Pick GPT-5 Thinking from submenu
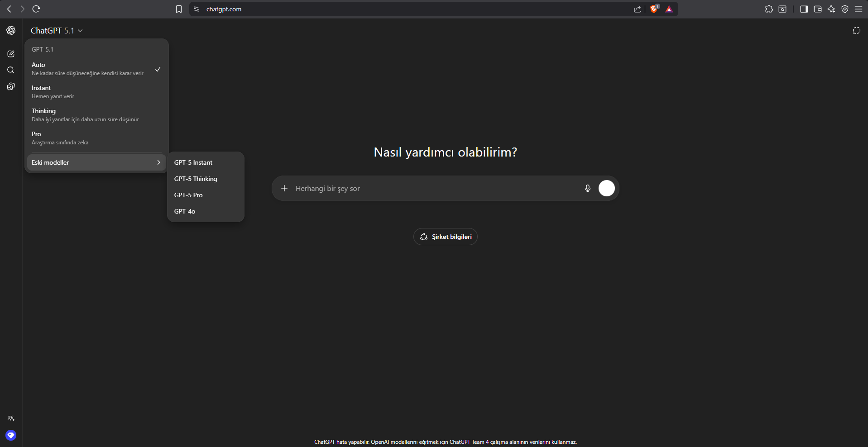 196,179
